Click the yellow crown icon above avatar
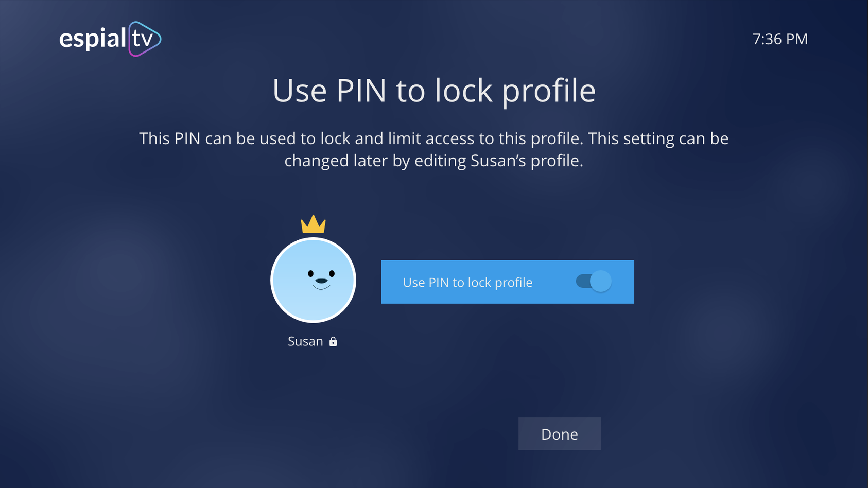Viewport: 868px width, 488px height. (313, 224)
